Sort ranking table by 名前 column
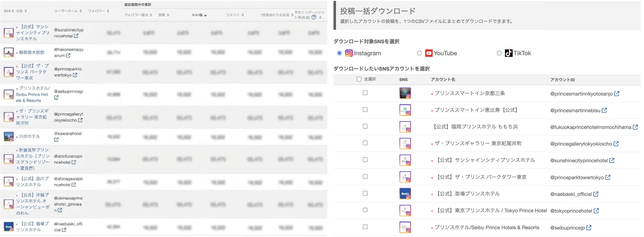 (x=22, y=11)
